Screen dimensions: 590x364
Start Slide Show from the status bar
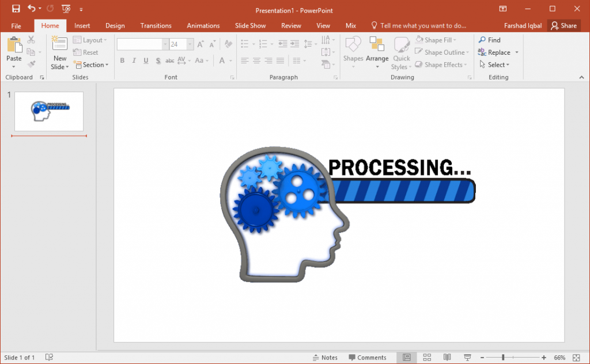coord(467,357)
